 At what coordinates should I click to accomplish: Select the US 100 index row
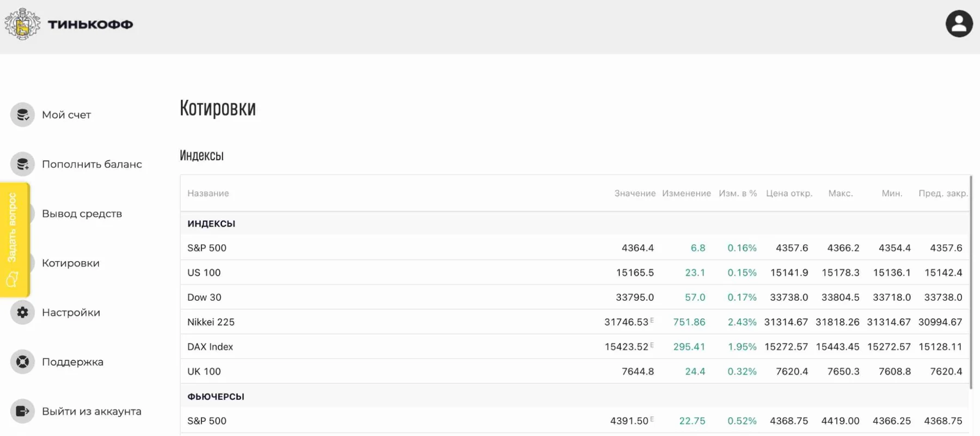click(x=575, y=272)
